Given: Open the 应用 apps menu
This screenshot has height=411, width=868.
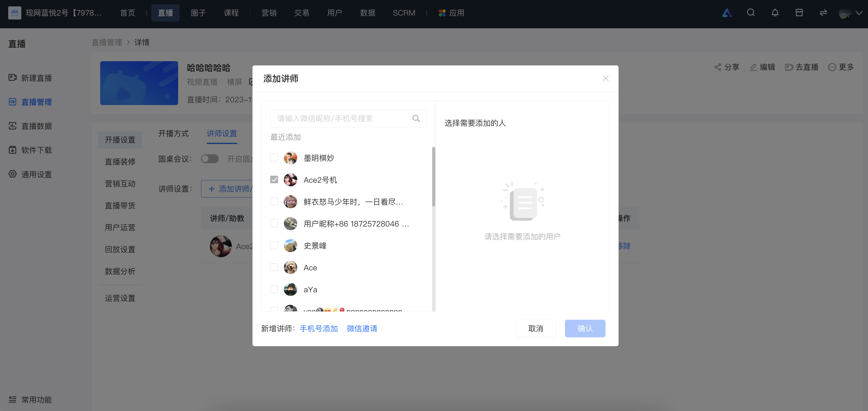Looking at the screenshot, I should click(x=451, y=13).
